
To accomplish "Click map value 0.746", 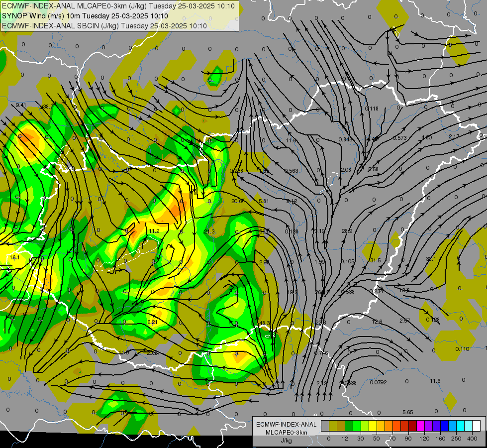I will (321, 353).
